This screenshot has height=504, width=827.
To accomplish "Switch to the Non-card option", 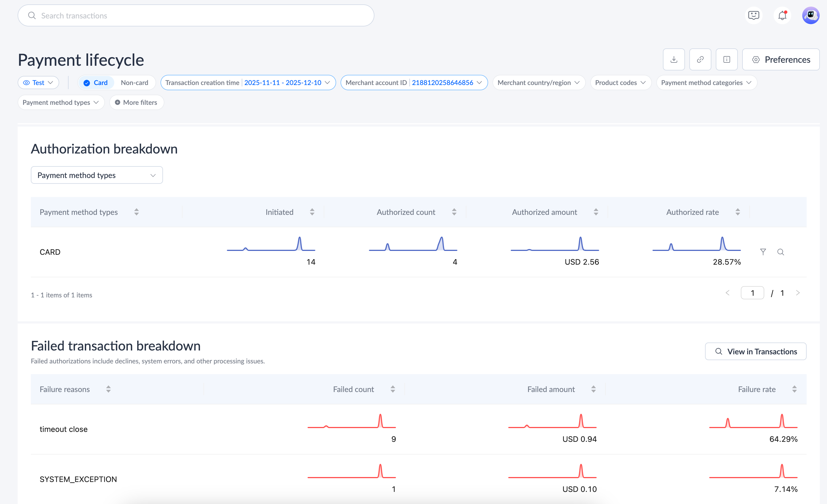I will coord(134,83).
